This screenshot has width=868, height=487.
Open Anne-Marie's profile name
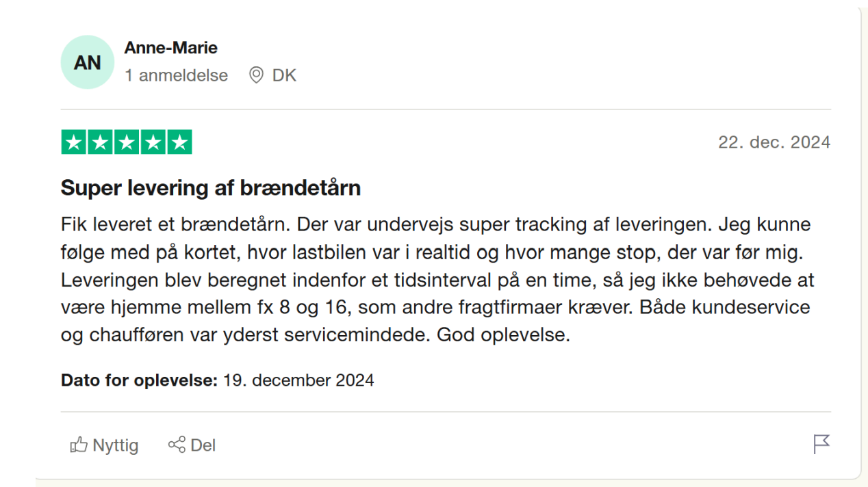(x=171, y=48)
